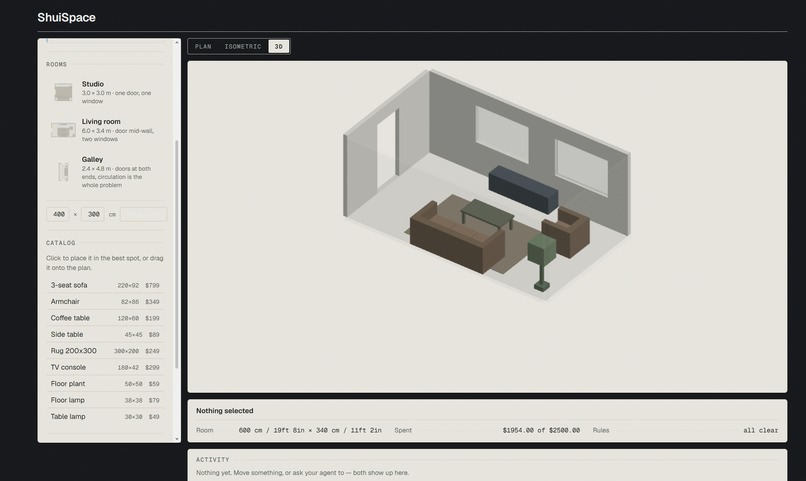
Task: Click the left window on the back wall
Action: coord(502,134)
